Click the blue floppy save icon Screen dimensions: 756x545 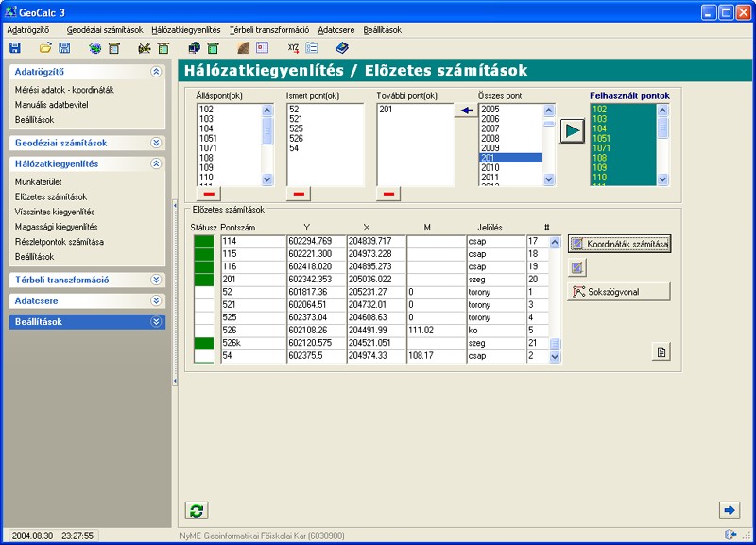coord(15,48)
